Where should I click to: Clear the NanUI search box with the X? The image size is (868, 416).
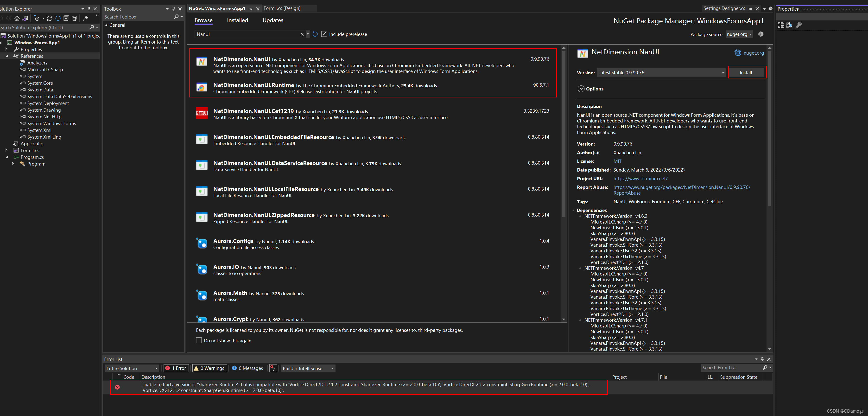302,34
